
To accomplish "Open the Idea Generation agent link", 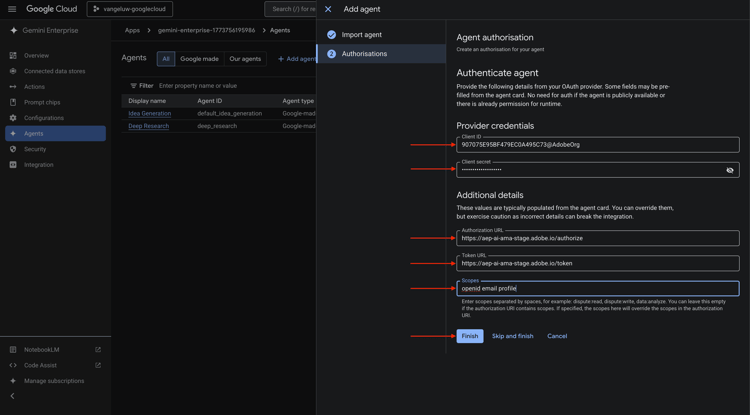I will coord(150,114).
